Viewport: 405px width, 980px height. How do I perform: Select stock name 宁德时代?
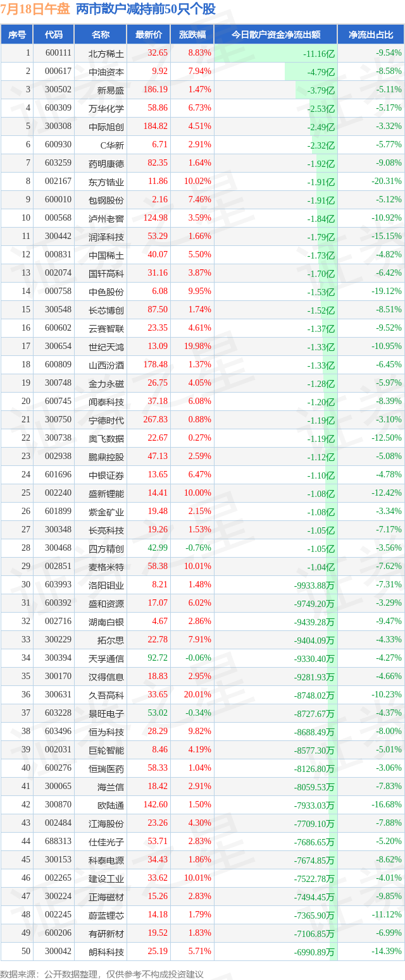click(106, 420)
